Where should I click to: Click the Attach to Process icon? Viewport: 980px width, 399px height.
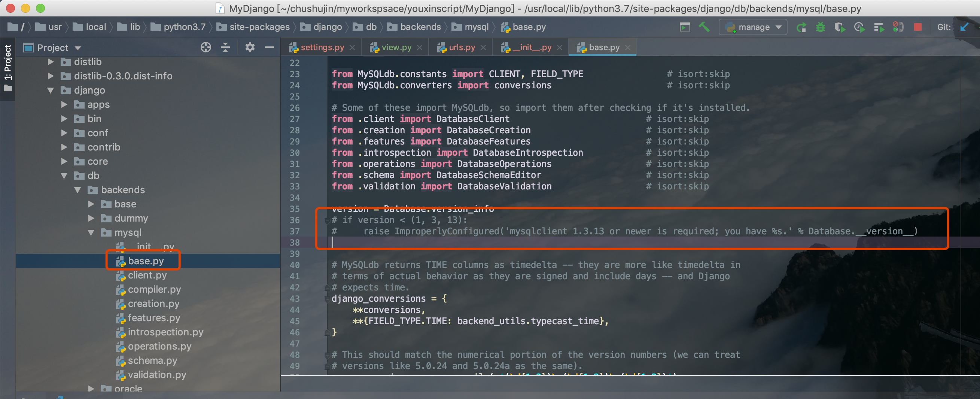pyautogui.click(x=898, y=27)
